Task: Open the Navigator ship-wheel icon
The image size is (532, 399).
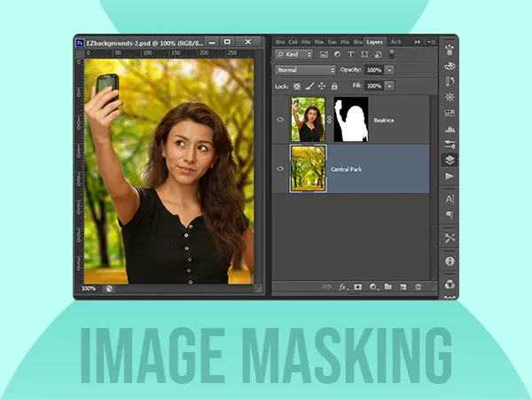Action: click(450, 98)
